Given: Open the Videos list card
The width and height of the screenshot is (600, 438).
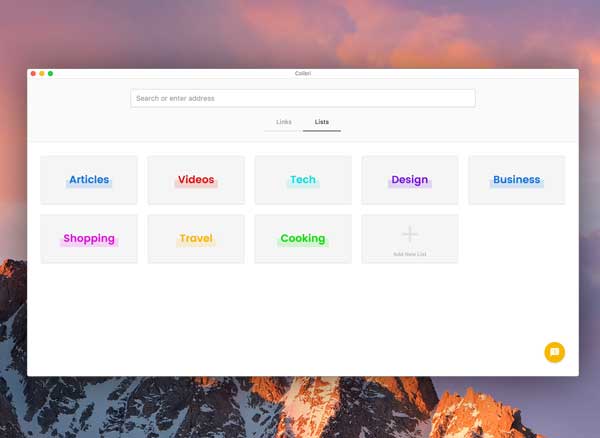Looking at the screenshot, I should (196, 180).
